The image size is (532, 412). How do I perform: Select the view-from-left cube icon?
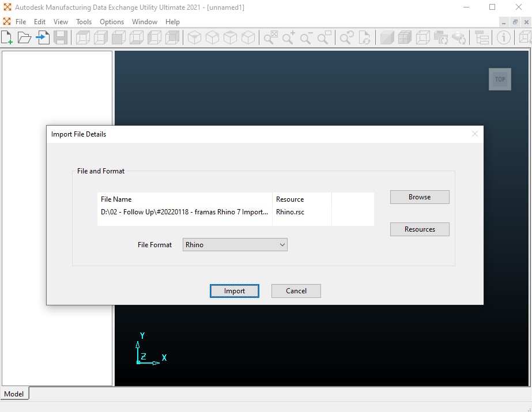point(154,37)
